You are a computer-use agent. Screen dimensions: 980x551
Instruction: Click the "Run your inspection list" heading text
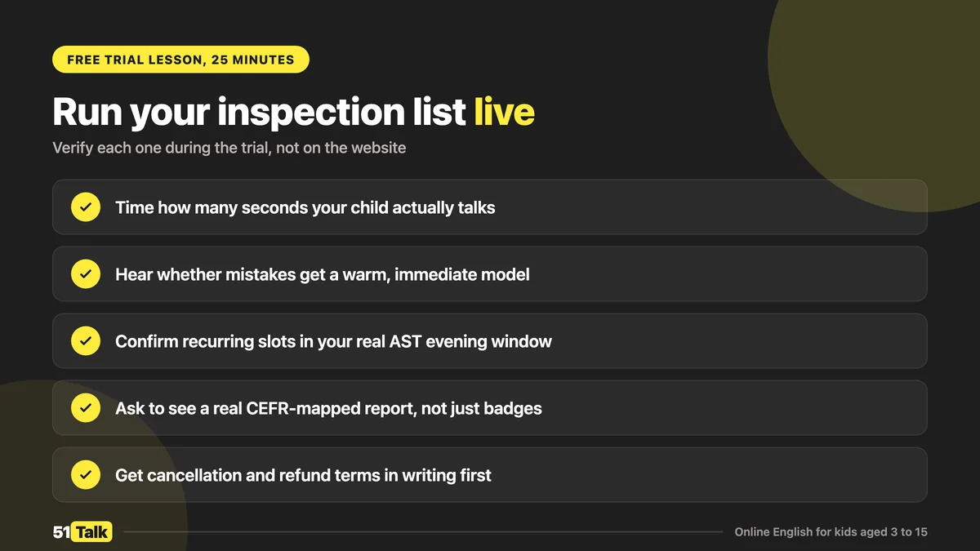click(259, 112)
